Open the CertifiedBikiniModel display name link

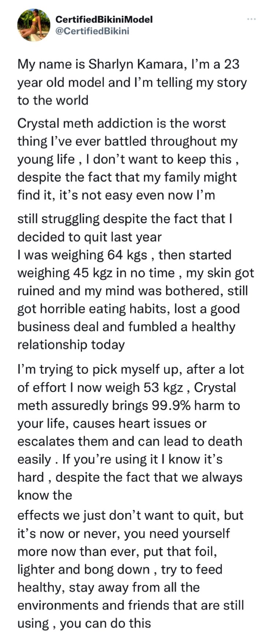coord(104,19)
